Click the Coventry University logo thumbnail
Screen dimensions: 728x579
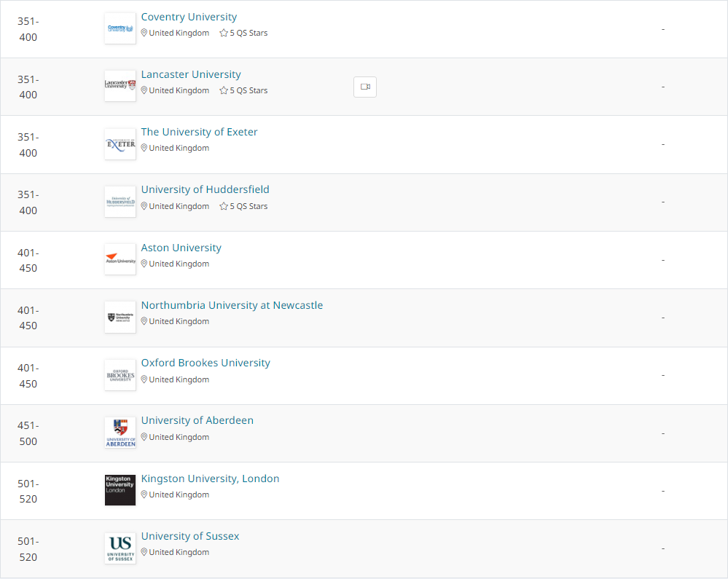(120, 28)
